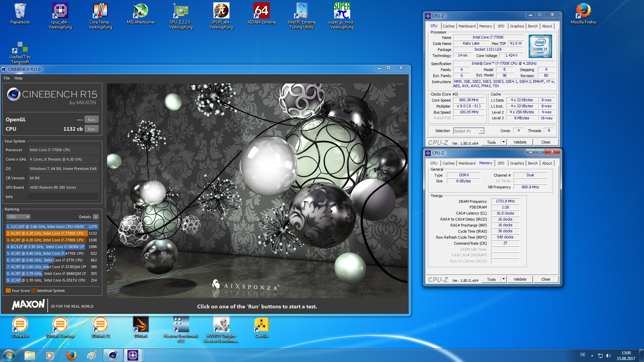
Task: Open GPUPI_x64 shortcut icon
Action: 221,16
